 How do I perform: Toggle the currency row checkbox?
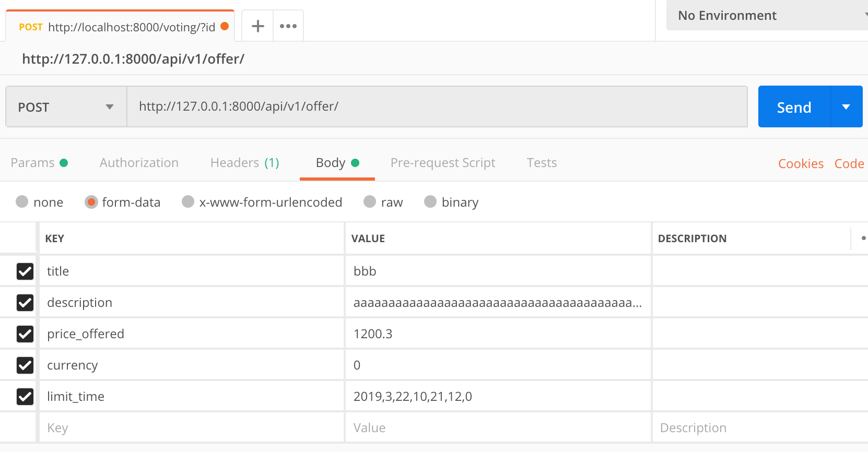pos(25,365)
